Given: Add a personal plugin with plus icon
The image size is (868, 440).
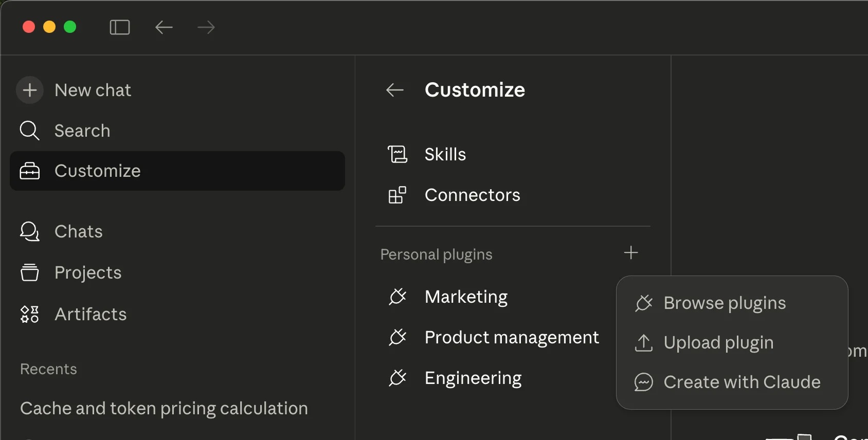Looking at the screenshot, I should (x=631, y=252).
